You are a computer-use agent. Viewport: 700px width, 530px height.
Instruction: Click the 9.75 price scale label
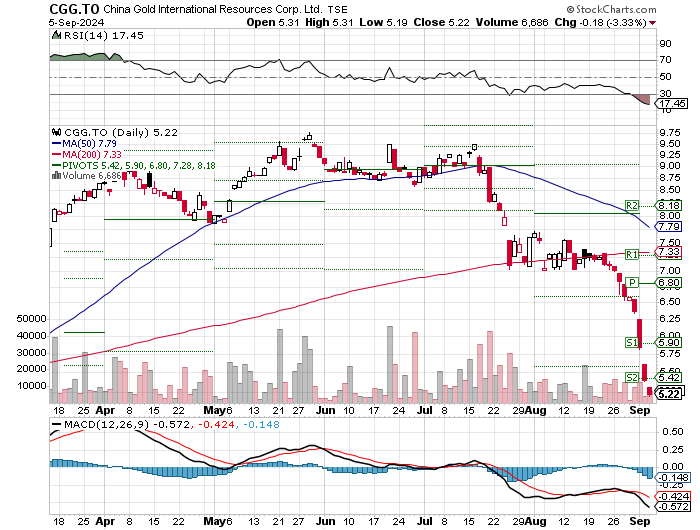[x=670, y=133]
